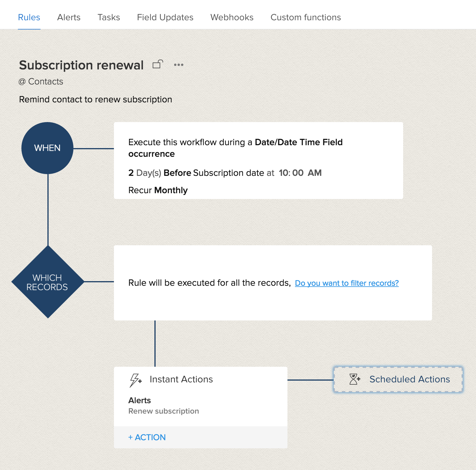The width and height of the screenshot is (476, 470).
Task: Select the Field Updates tab
Action: tap(165, 17)
